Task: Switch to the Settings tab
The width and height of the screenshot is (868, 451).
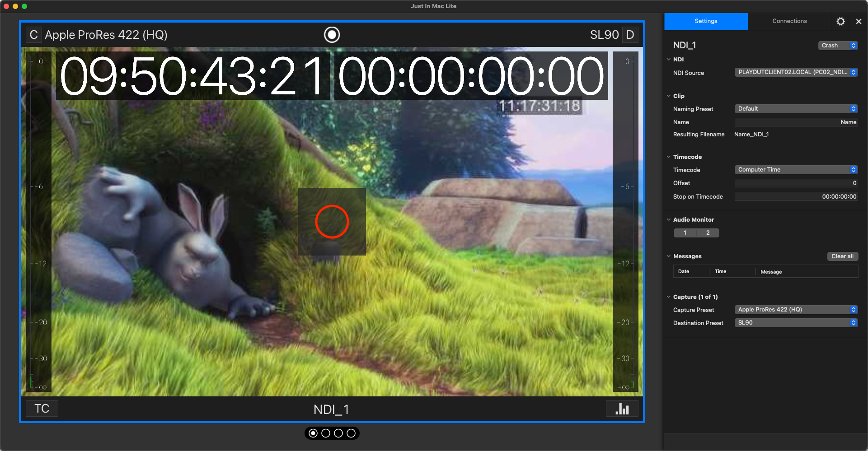Action: [x=706, y=21]
